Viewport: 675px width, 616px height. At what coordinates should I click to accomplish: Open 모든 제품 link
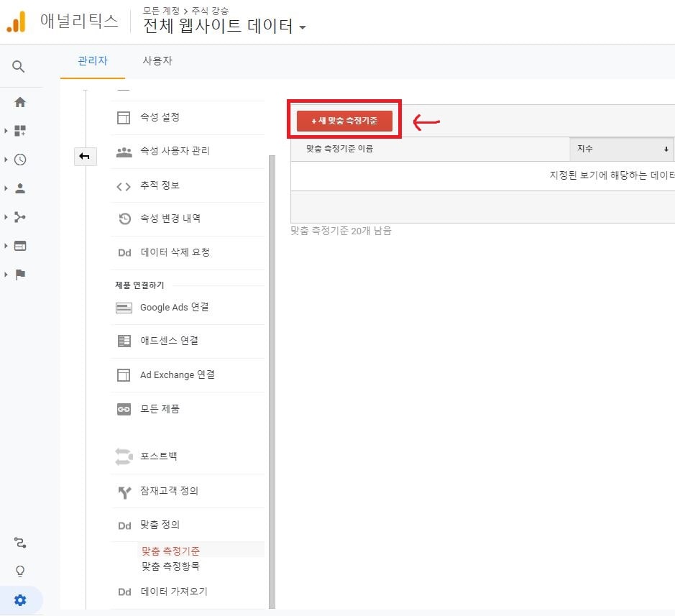[160, 408]
